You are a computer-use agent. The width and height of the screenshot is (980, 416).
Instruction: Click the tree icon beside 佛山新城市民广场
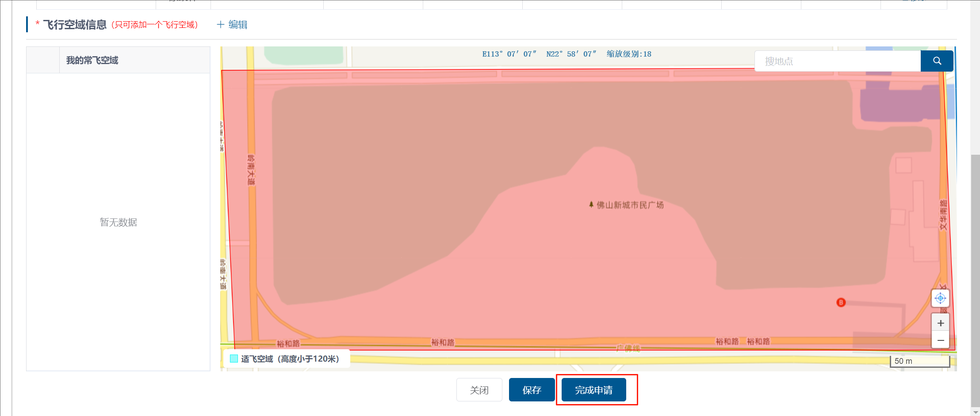point(591,204)
